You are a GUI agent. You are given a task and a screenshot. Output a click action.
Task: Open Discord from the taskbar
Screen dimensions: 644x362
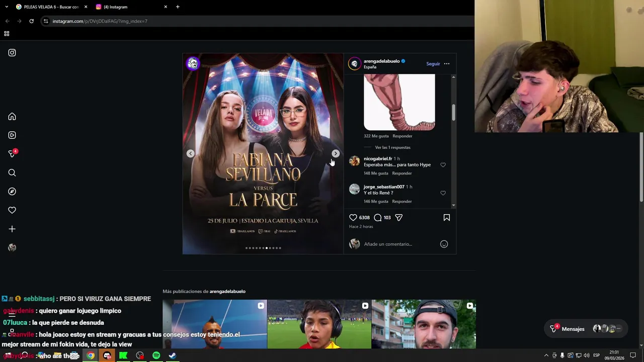[x=107, y=355]
